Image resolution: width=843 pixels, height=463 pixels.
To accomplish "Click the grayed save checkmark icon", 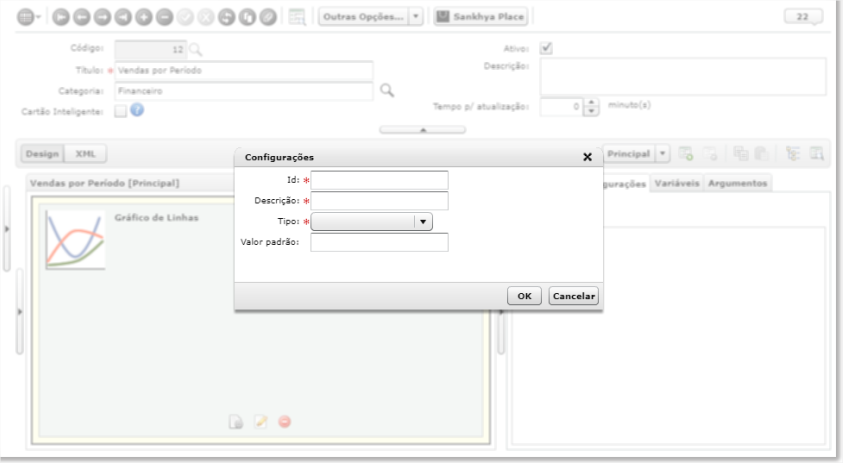I will (x=185, y=17).
